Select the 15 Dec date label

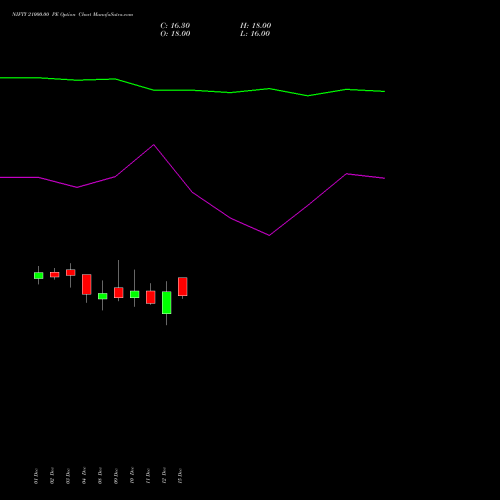[180, 476]
